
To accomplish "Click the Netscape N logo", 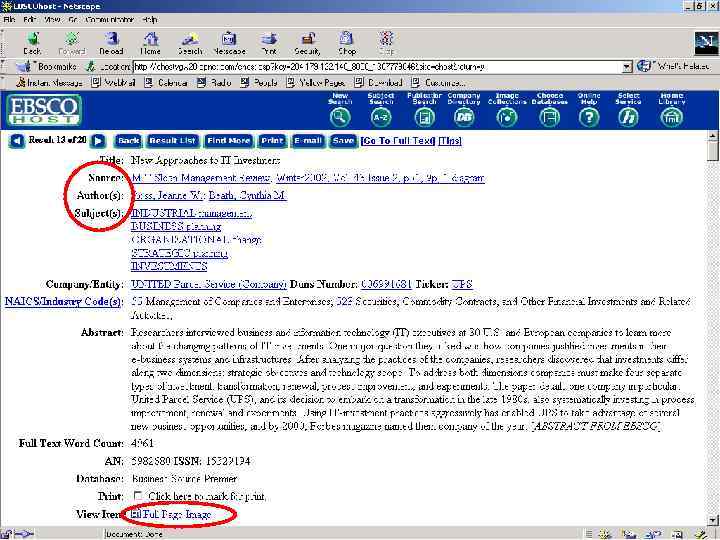I will 705,43.
